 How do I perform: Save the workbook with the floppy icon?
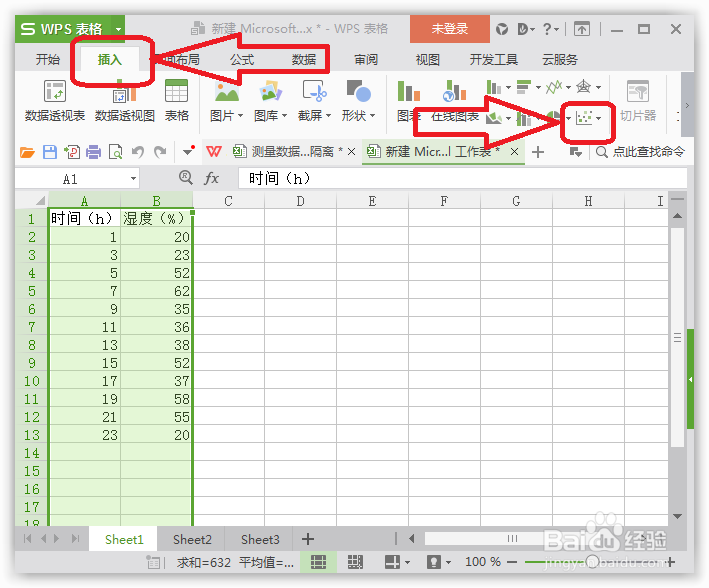[50, 152]
